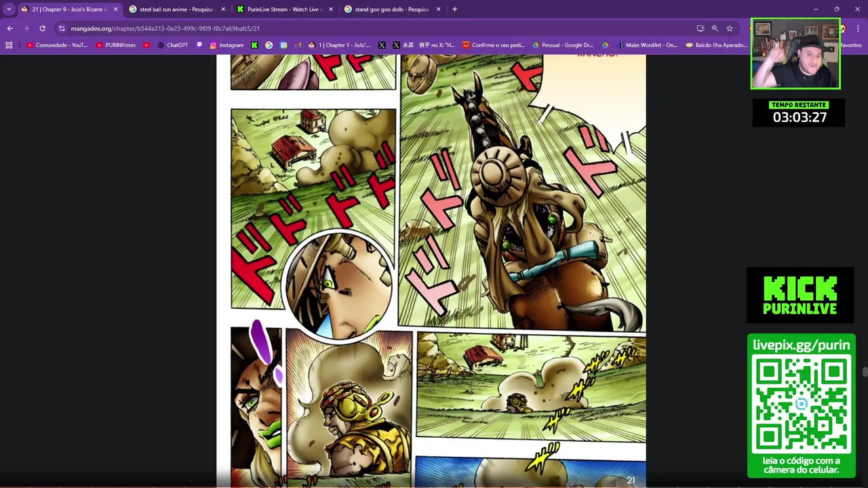
Task: Click the livepix.gg/purin QR code
Action: [801, 405]
